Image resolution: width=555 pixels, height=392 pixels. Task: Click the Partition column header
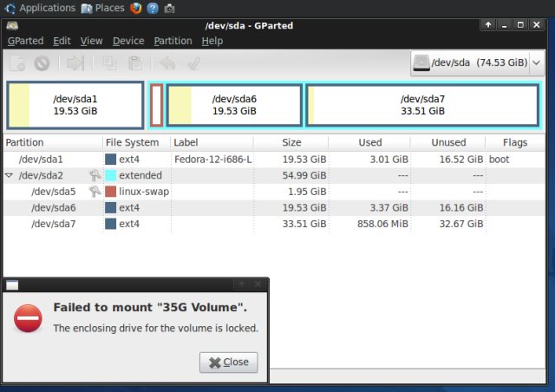pos(53,143)
